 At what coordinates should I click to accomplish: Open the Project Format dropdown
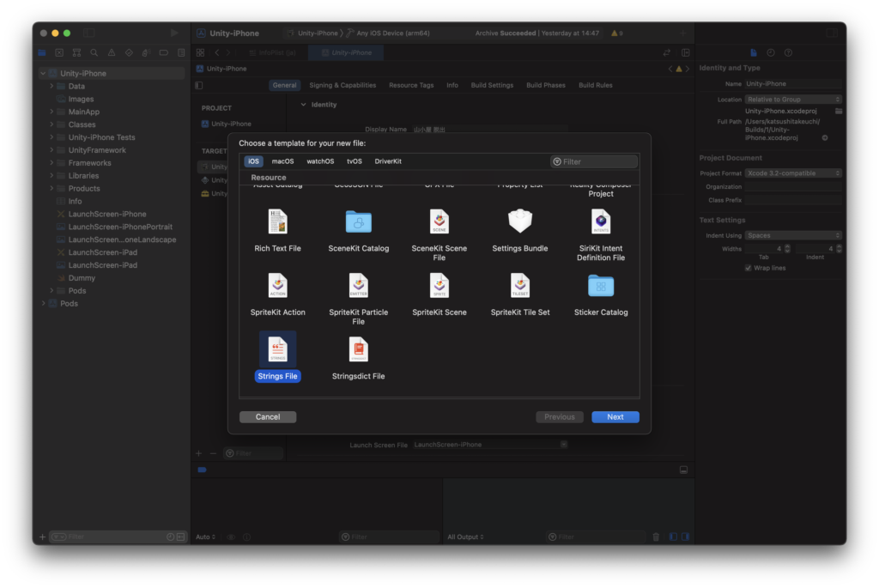coord(793,173)
